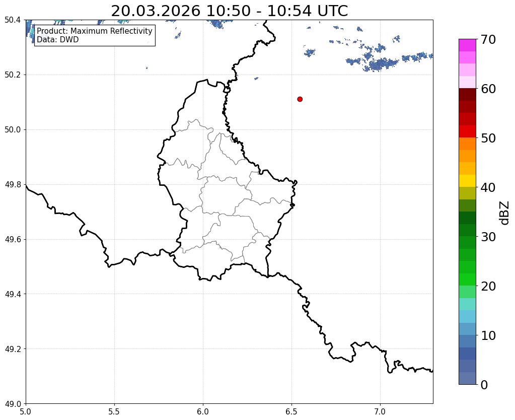Click the 10 tick label on the colorbar
The image size is (515, 420).
[488, 335]
